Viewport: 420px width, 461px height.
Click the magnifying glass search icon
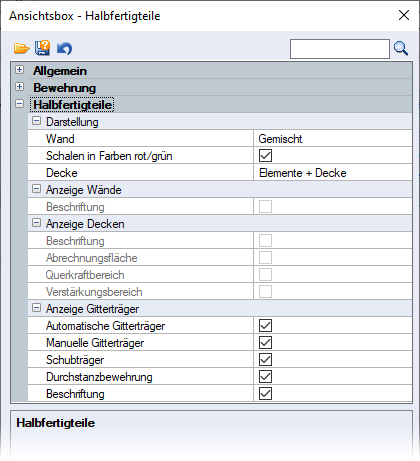click(401, 48)
